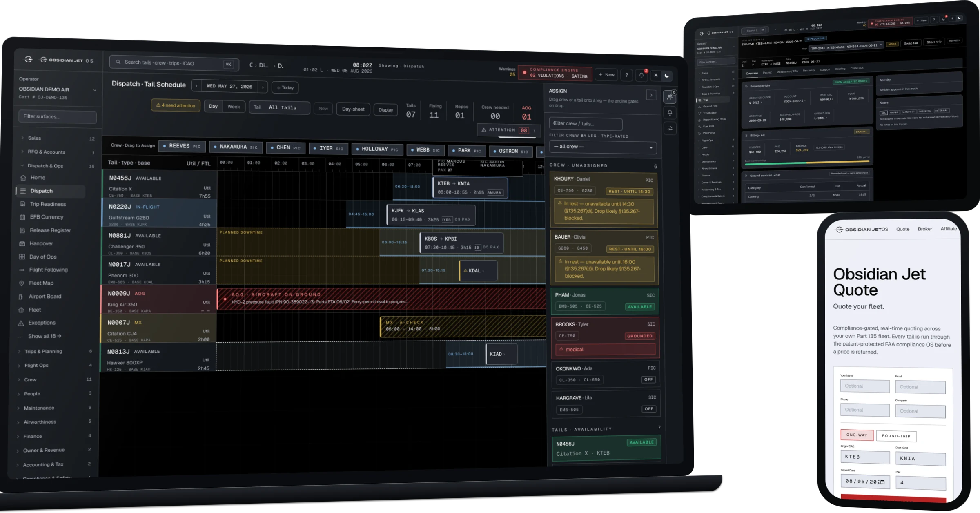
Task: Click the Today button
Action: pyautogui.click(x=285, y=88)
